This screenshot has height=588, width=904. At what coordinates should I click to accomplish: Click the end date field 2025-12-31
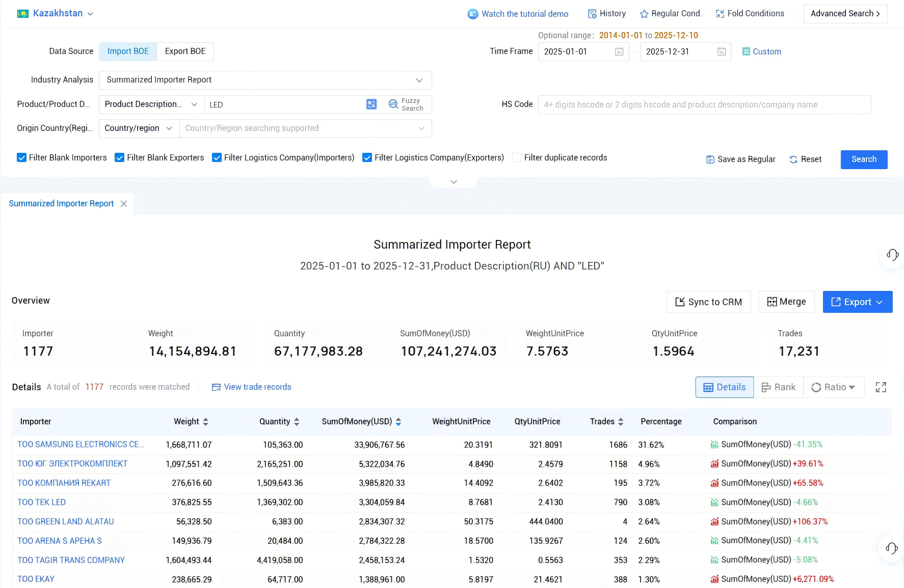click(685, 51)
